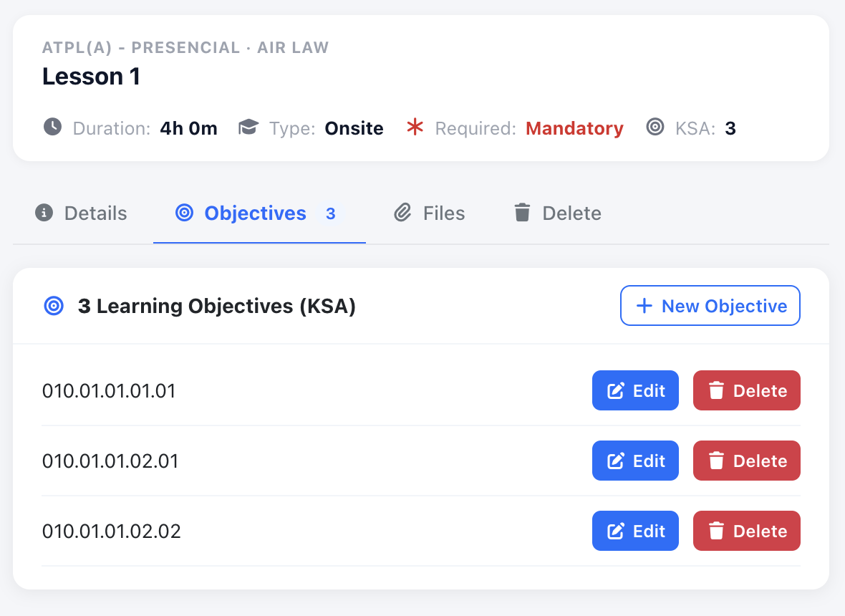Select objective text 010.01.01.01.01

point(109,390)
